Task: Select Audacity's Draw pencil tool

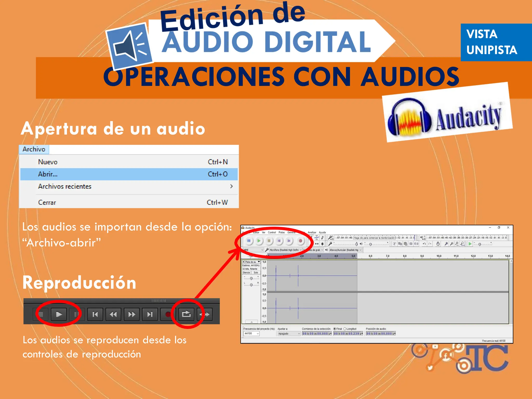Action: (322, 237)
